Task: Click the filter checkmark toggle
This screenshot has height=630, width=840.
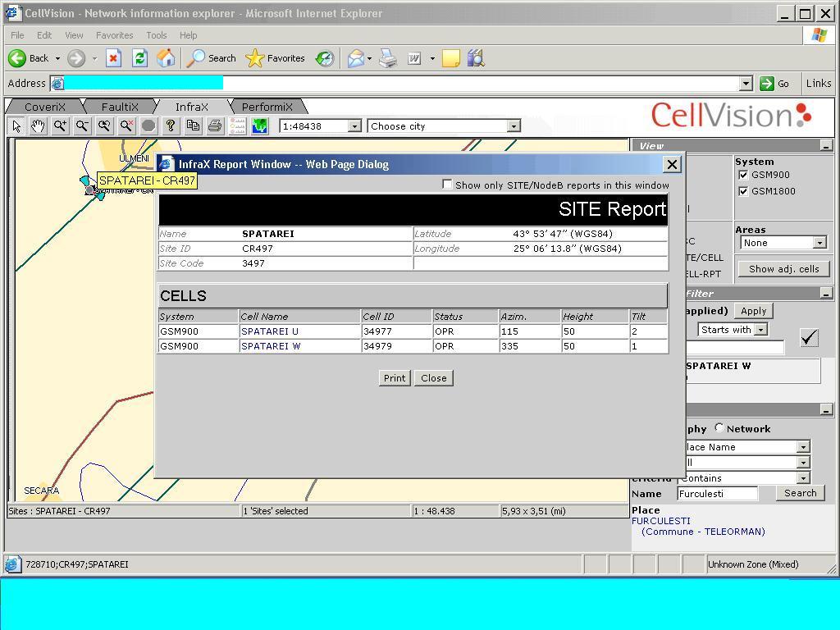Action: tap(809, 337)
